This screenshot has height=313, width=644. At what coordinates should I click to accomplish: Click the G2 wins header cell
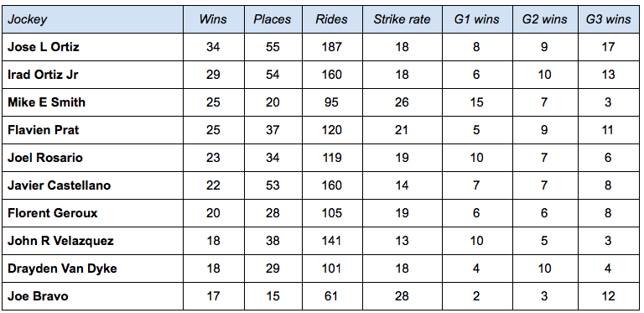(545, 19)
